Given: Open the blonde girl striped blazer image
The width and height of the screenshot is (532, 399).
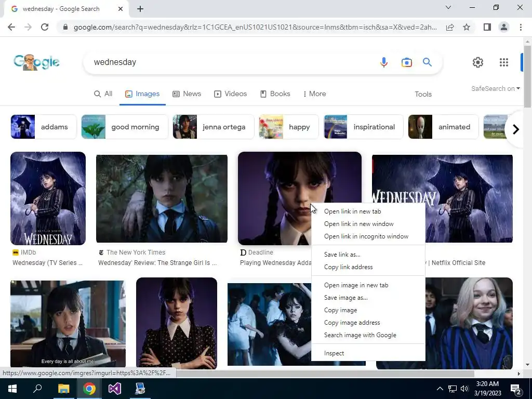Looking at the screenshot, I should [469, 323].
